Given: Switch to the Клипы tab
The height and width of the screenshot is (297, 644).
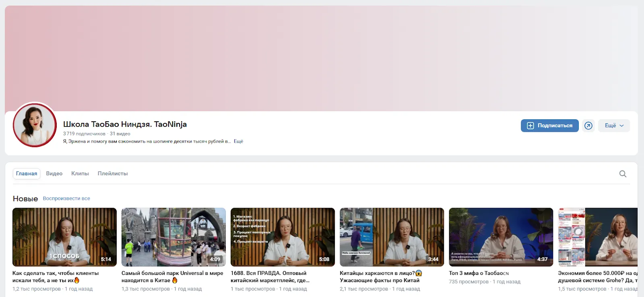Looking at the screenshot, I should [x=80, y=174].
